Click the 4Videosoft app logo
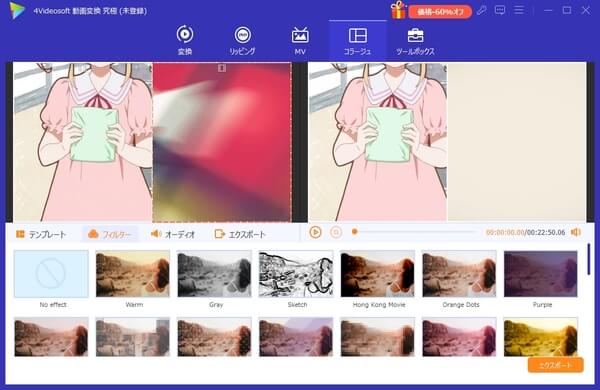The width and height of the screenshot is (600, 390). pyautogui.click(x=17, y=10)
